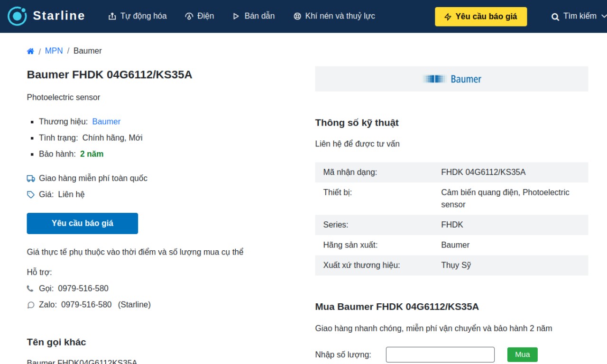
Task: Open the Bán dẫn menu
Action: coord(253,16)
